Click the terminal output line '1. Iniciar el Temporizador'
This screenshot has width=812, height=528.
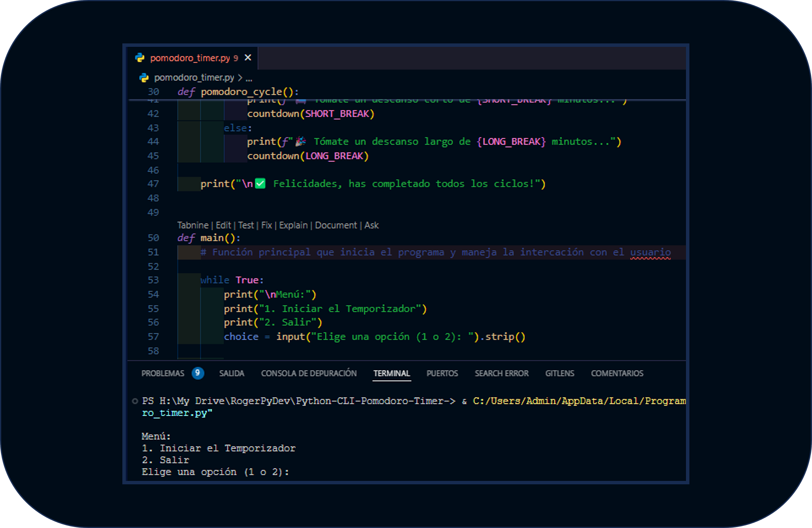click(x=218, y=448)
